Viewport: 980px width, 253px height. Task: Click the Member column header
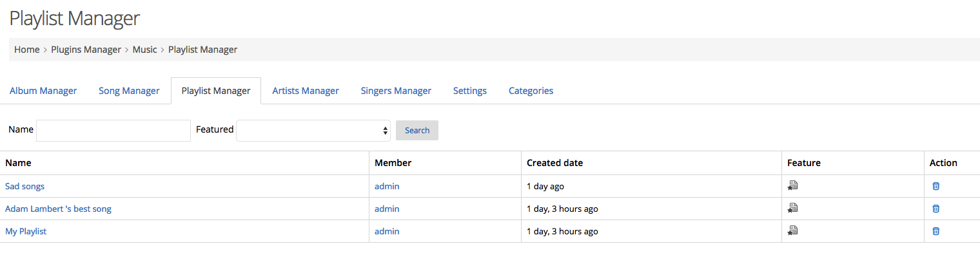[393, 163]
